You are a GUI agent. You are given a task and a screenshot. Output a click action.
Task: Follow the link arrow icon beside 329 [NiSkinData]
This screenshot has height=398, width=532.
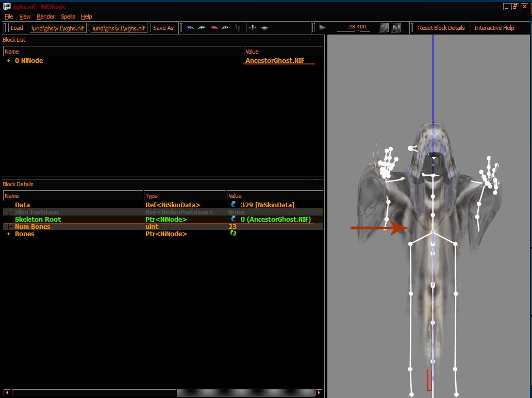pos(233,204)
